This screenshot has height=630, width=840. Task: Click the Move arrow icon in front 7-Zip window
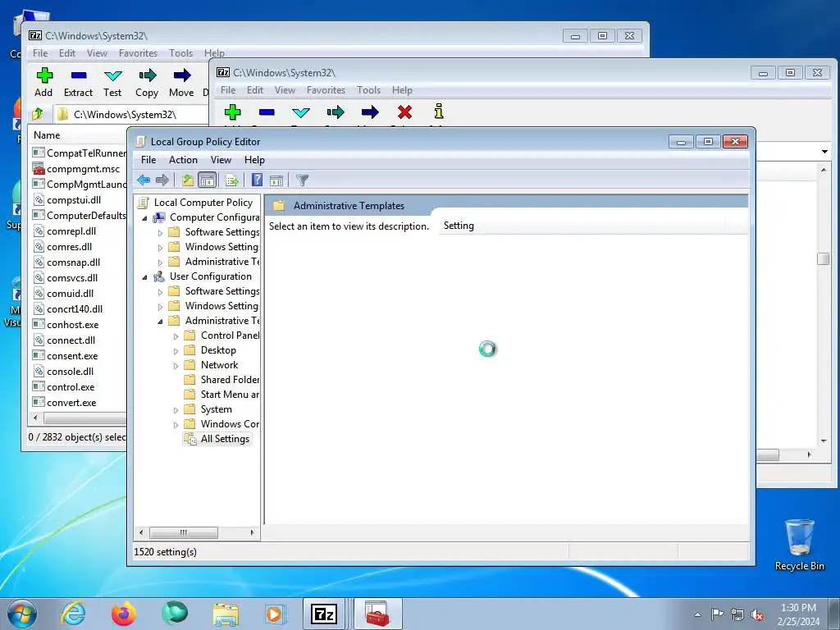pos(370,112)
